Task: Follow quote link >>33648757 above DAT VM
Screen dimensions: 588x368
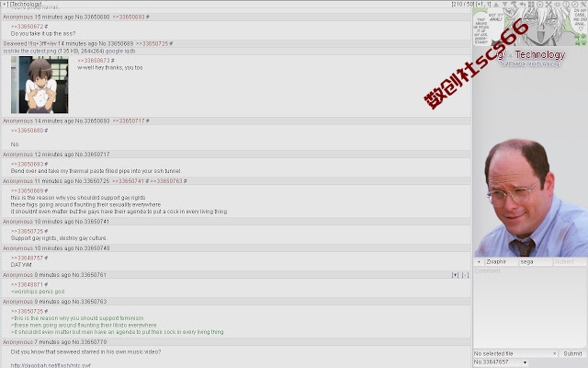Action: click(x=27, y=258)
